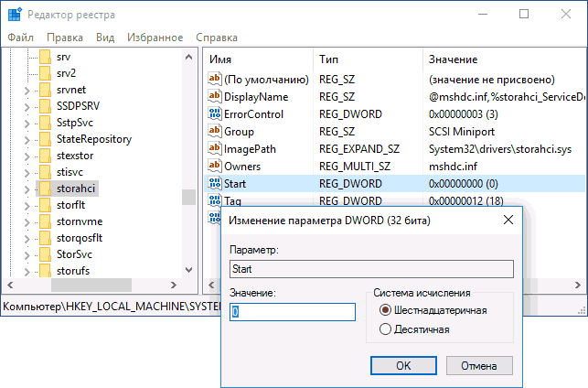Select the Десятичная radio button

385,329
